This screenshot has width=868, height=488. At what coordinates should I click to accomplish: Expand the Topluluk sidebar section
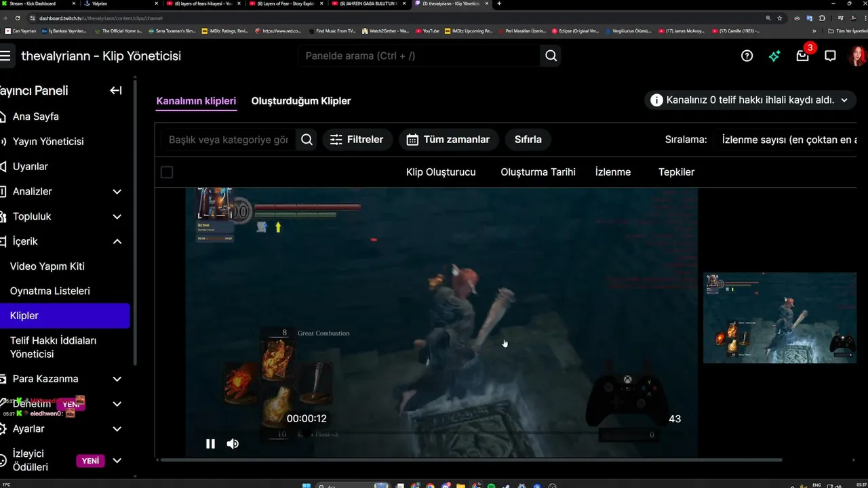pos(117,217)
